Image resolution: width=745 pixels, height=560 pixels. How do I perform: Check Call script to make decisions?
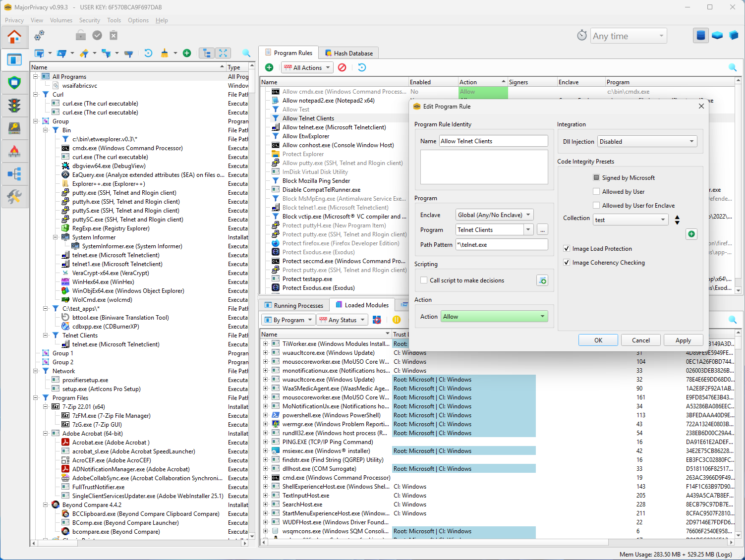424,280
